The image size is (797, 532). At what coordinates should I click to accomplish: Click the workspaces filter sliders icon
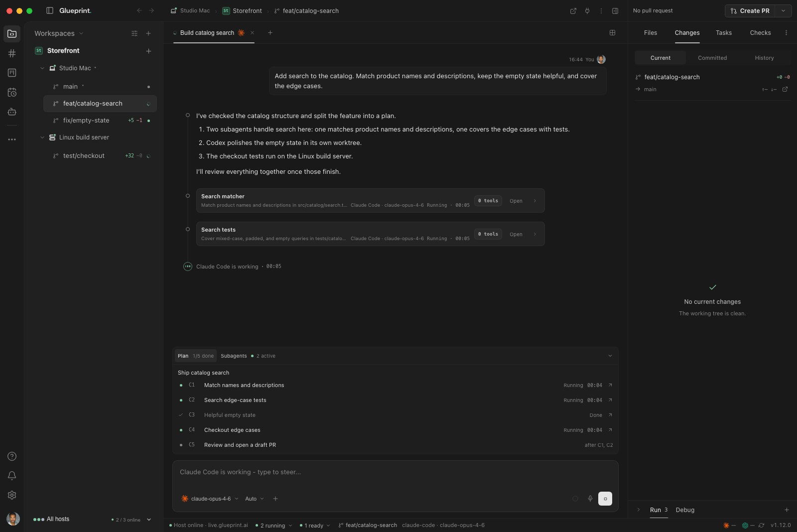pos(134,33)
